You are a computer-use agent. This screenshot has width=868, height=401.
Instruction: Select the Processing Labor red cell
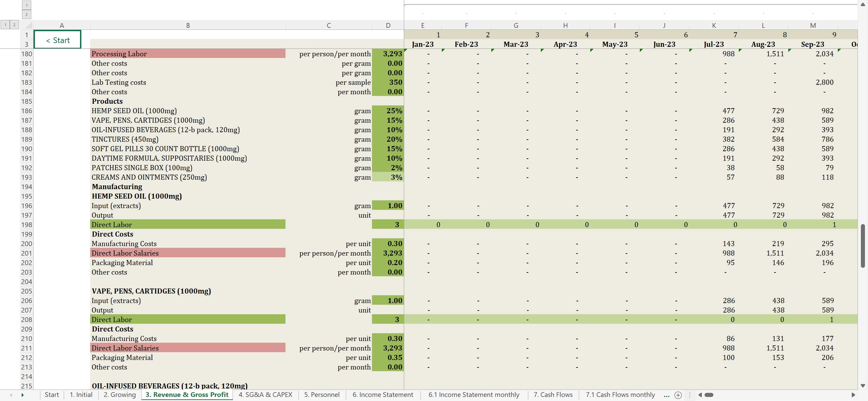coord(188,54)
